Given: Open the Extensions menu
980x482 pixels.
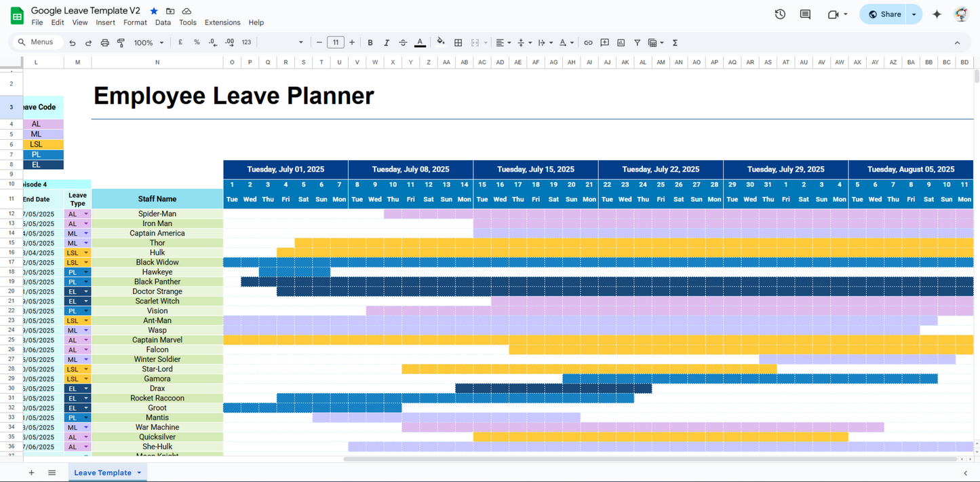Looking at the screenshot, I should tap(222, 22).
